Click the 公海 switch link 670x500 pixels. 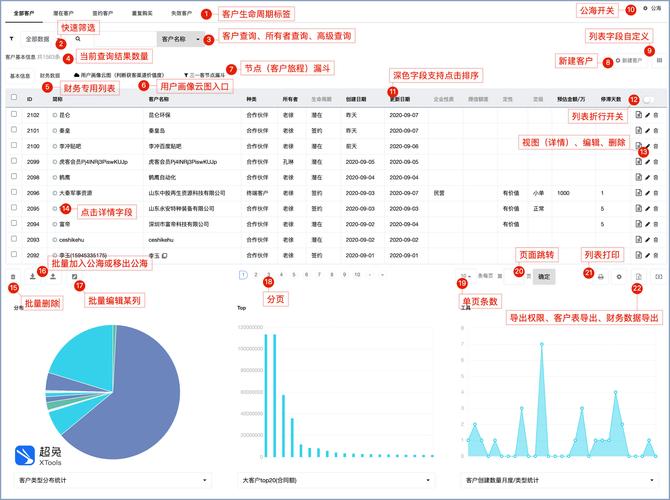(x=652, y=8)
